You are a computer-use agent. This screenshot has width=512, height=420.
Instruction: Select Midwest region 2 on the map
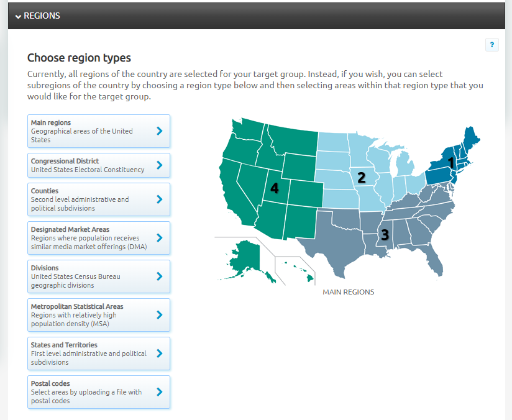pos(361,177)
